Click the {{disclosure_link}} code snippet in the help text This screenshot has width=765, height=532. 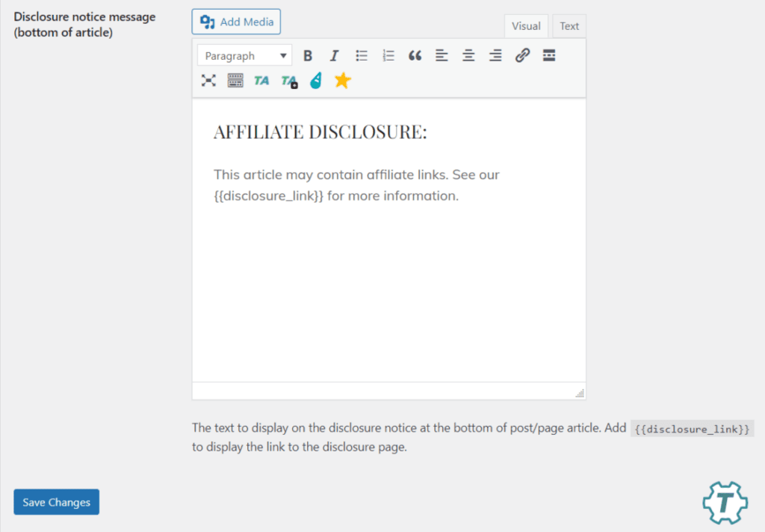pyautogui.click(x=692, y=429)
